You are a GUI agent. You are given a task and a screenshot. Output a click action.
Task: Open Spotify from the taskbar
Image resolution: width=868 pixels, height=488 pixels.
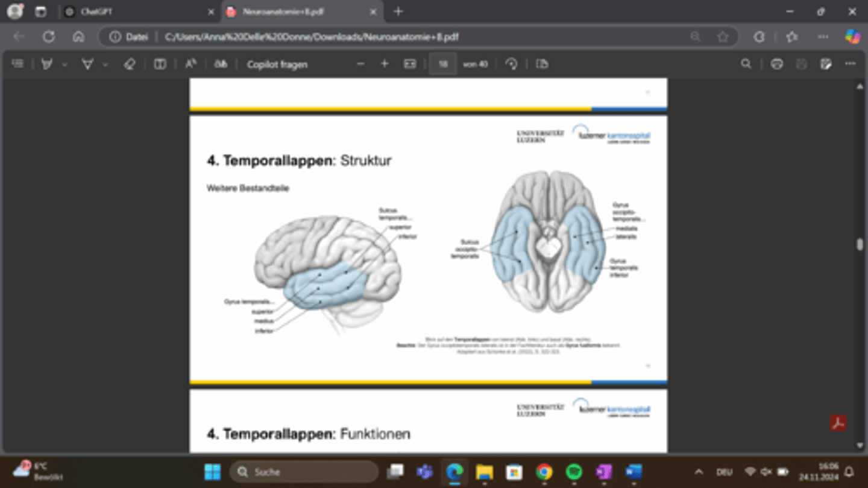pos(574,472)
